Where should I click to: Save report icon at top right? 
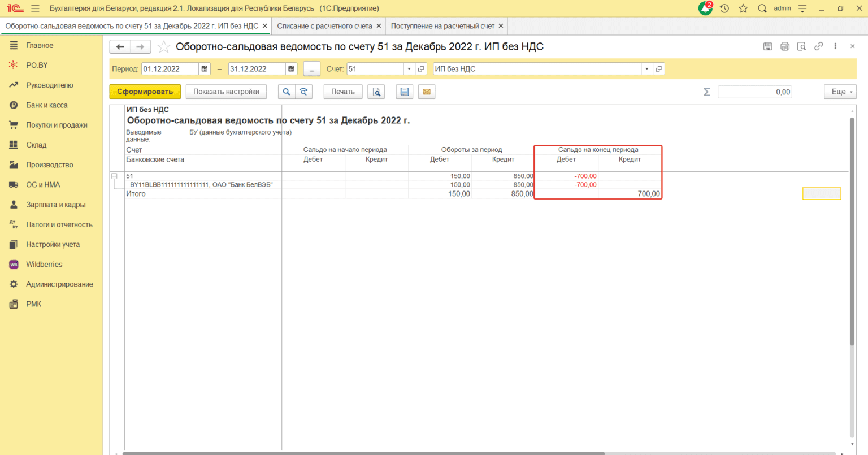[767, 46]
